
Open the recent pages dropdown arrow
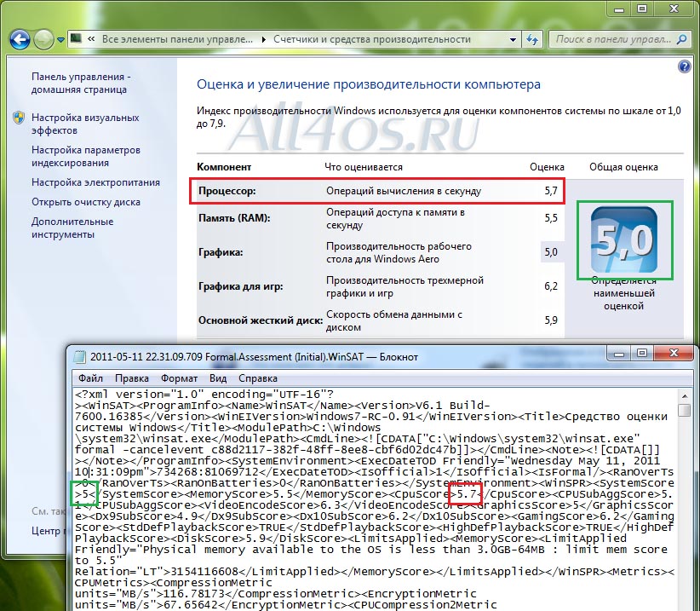[60, 40]
